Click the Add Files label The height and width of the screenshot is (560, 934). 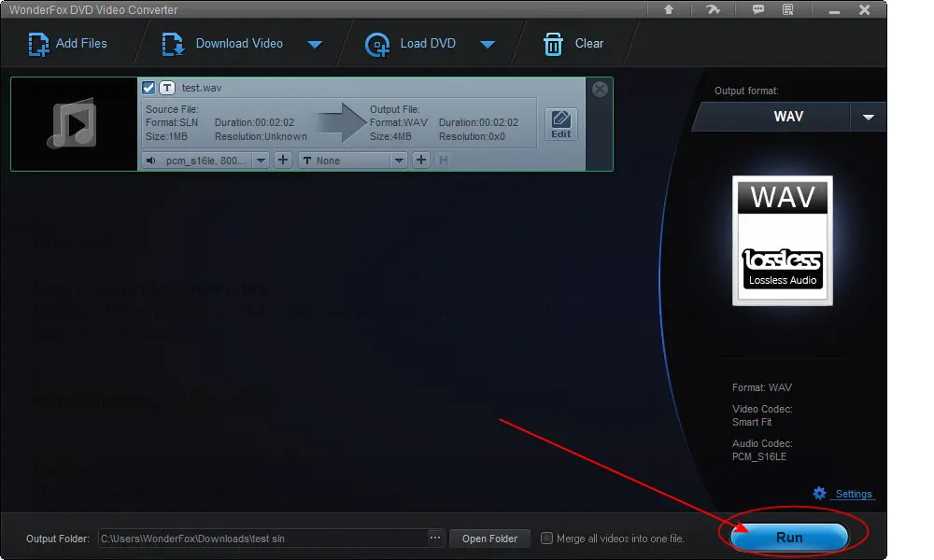pos(81,44)
